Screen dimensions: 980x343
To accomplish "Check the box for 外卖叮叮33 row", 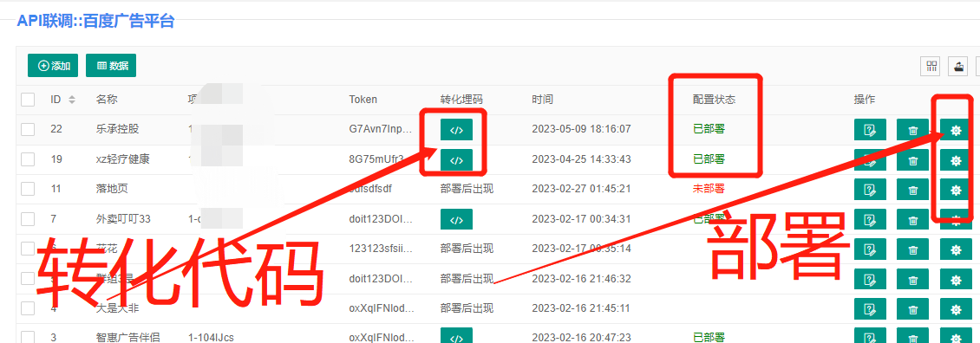I will click(28, 218).
